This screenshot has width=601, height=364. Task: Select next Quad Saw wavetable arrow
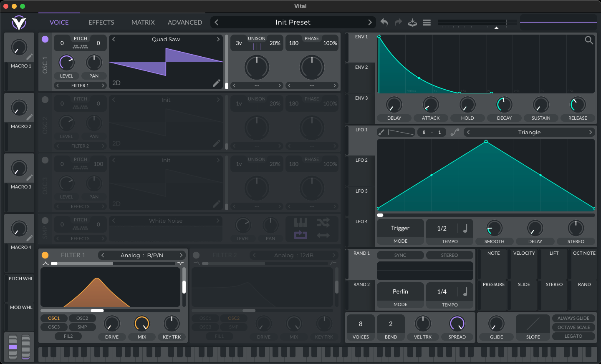218,39
